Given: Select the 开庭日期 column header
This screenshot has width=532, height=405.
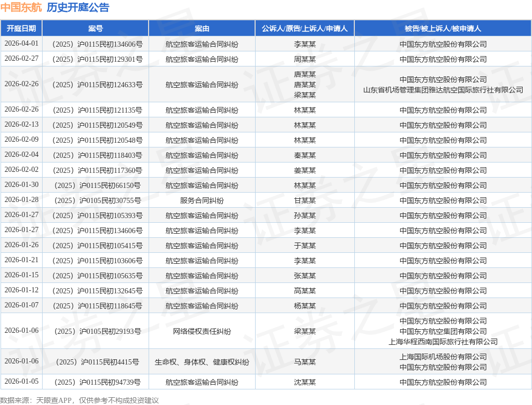Looking at the screenshot, I should pyautogui.click(x=21, y=29).
